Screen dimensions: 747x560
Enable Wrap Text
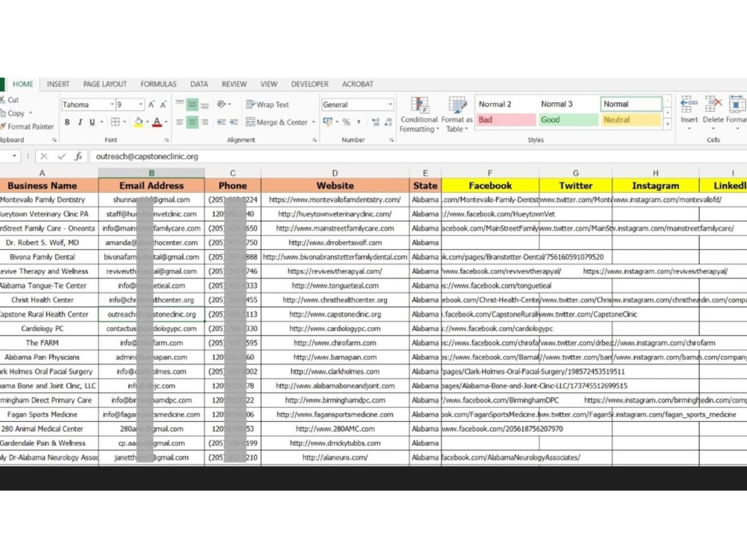pos(267,105)
